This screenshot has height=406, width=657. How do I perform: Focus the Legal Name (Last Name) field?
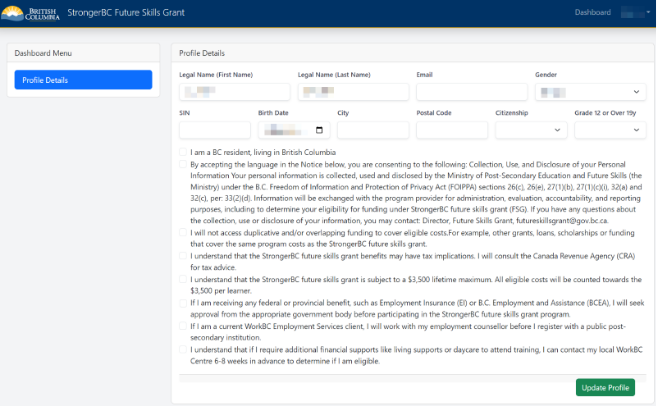(x=353, y=92)
